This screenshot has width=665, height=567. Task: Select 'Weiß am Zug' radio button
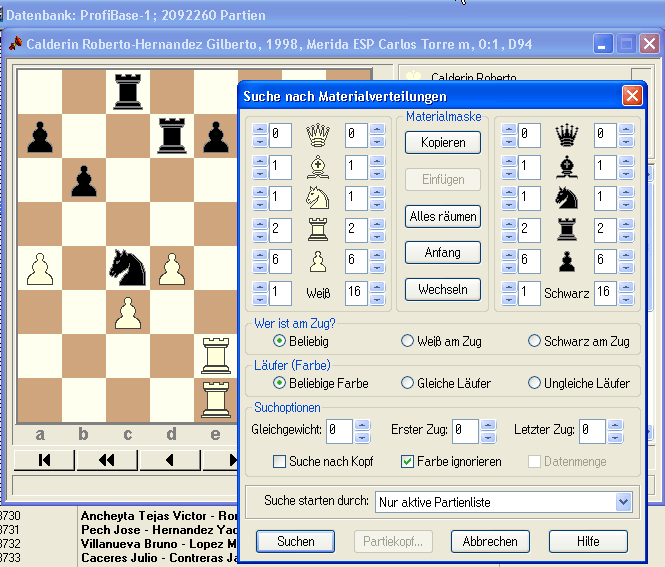click(407, 341)
